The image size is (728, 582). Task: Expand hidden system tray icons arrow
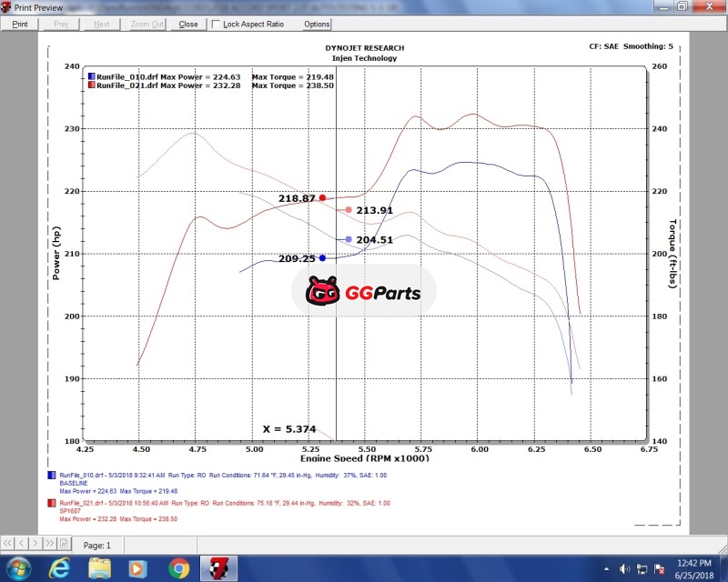tap(605, 568)
